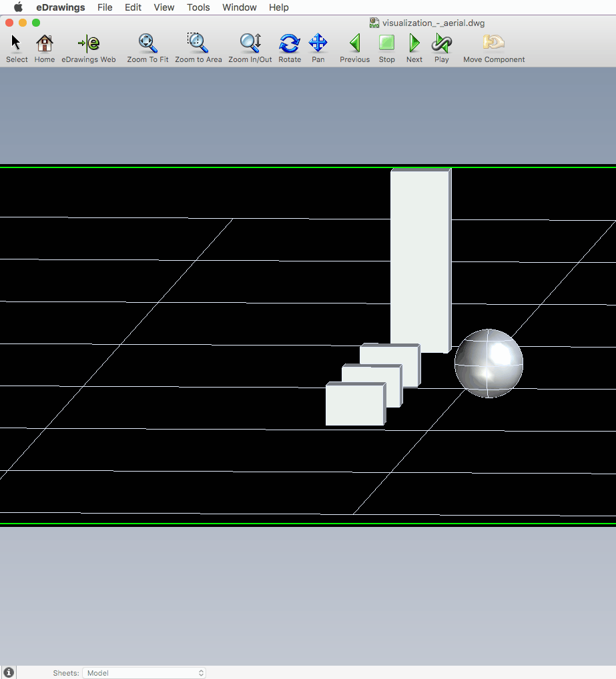Play the view animation
The image size is (616, 679).
(441, 49)
